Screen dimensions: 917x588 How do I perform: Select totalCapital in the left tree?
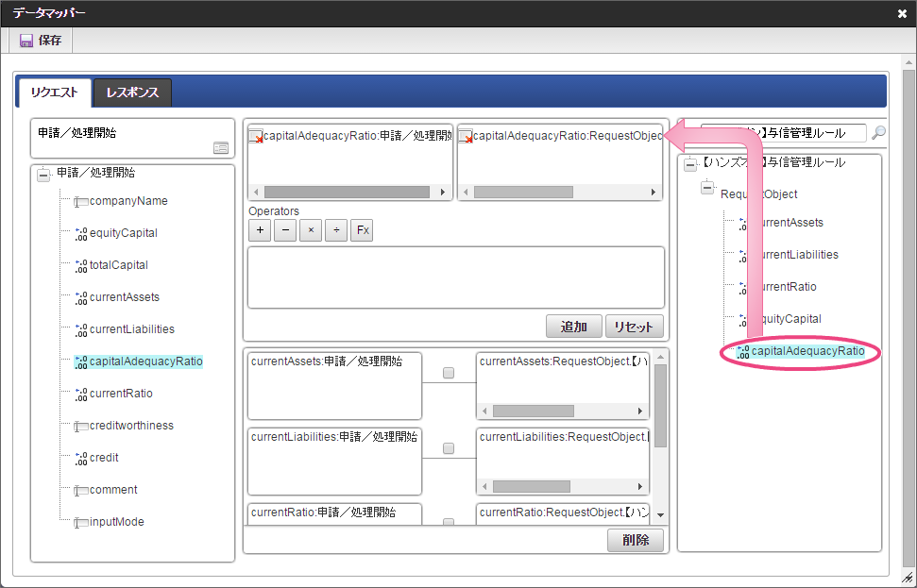pyautogui.click(x=119, y=265)
